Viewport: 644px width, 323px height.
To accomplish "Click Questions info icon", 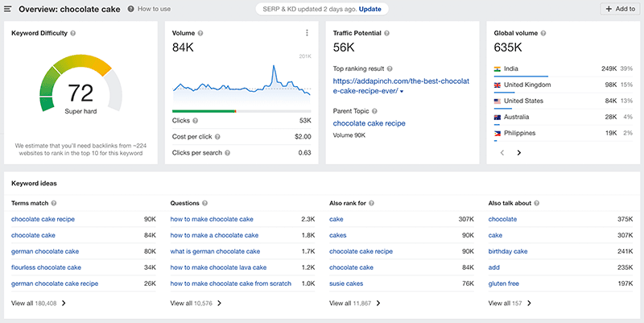I will (x=205, y=203).
